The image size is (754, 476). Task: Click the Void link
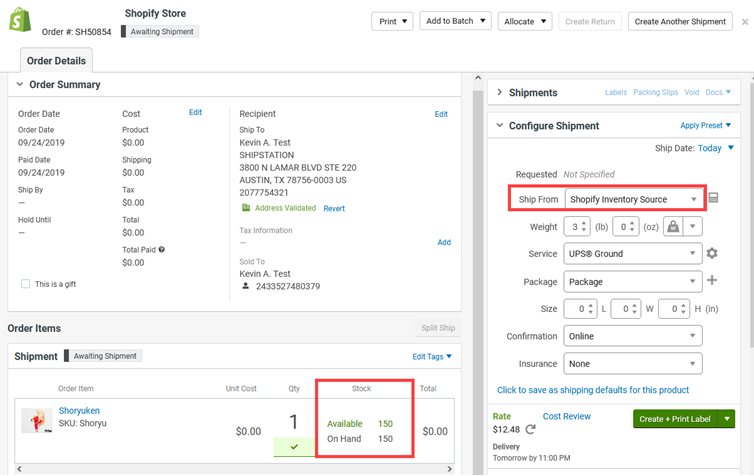point(691,92)
